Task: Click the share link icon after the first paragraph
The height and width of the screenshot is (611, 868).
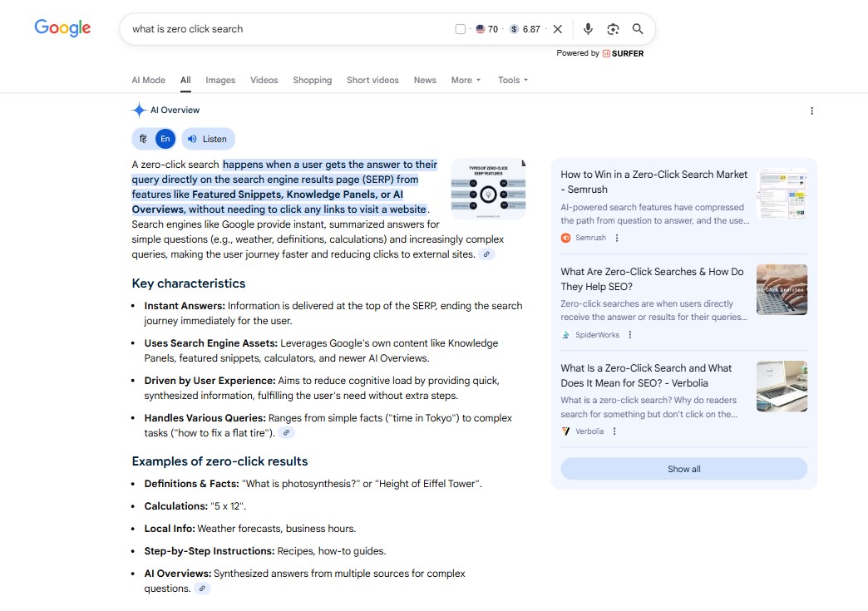Action: [x=486, y=254]
